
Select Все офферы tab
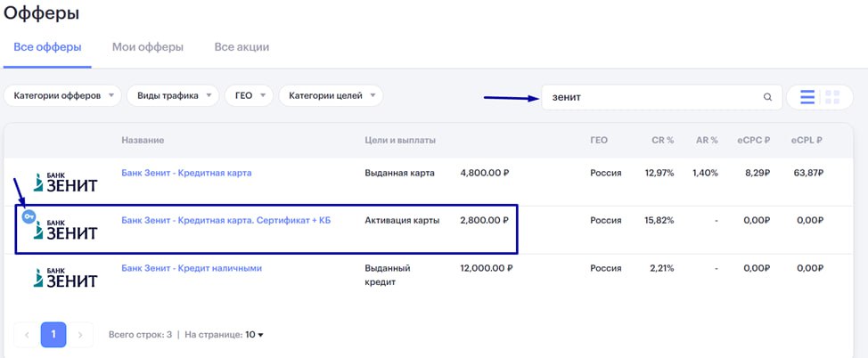click(47, 47)
